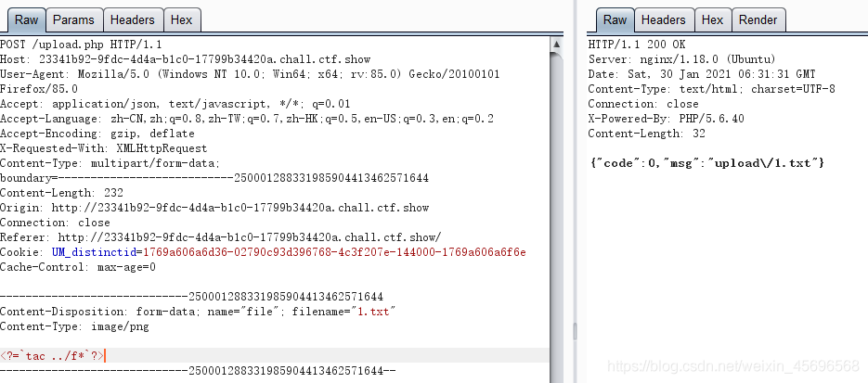Click the boundary= value line

click(x=214, y=178)
